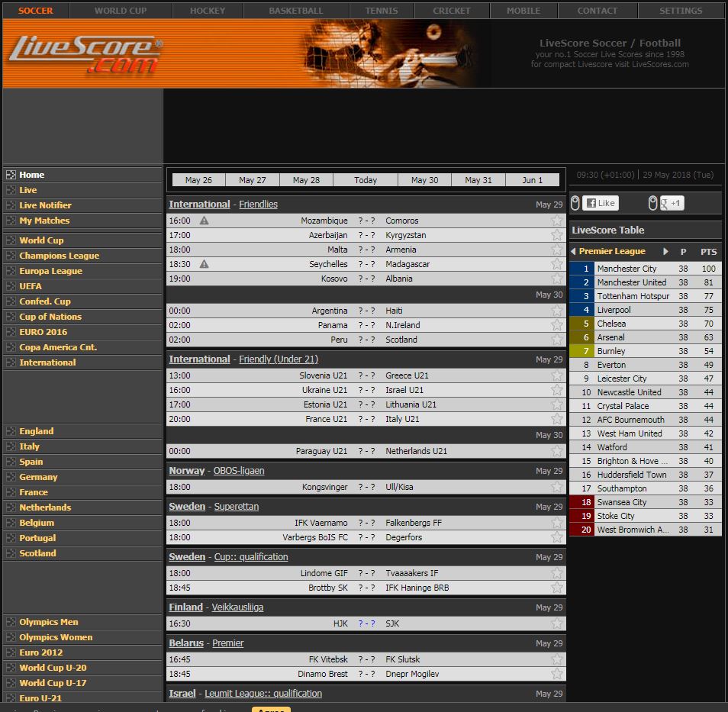Click the notifier pin icon beside the Like button
The image size is (728, 712).
pos(576,203)
